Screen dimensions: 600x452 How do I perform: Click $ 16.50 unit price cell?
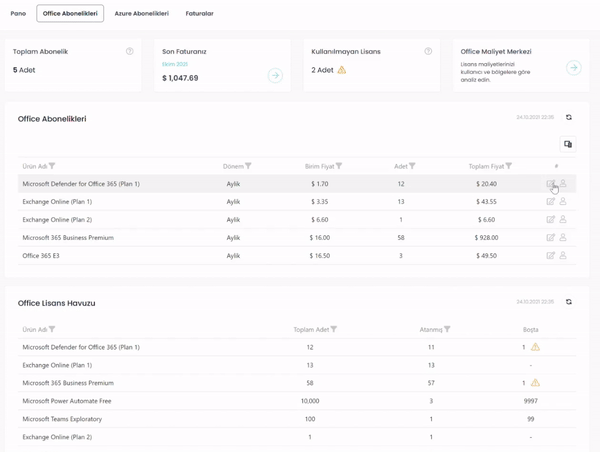320,256
